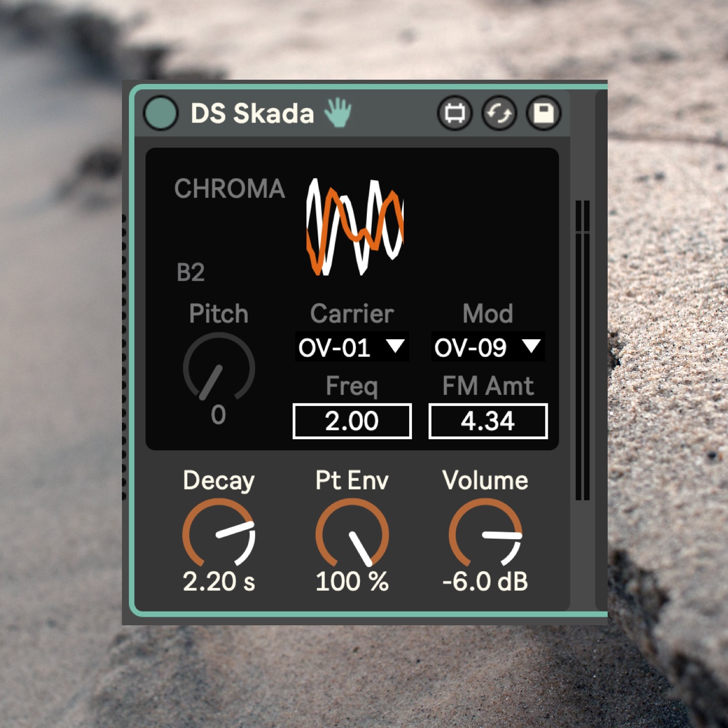Select the FM Amt value field
The image size is (728, 728).
488,422
